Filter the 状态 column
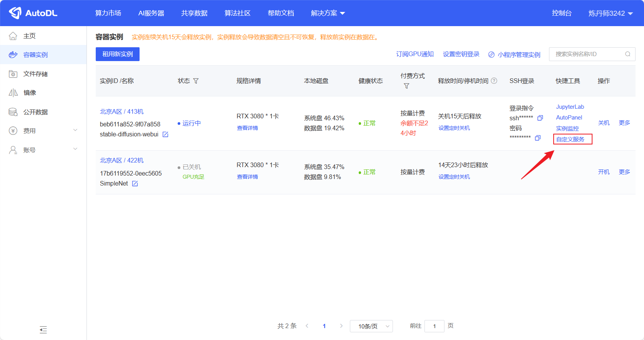 click(196, 81)
